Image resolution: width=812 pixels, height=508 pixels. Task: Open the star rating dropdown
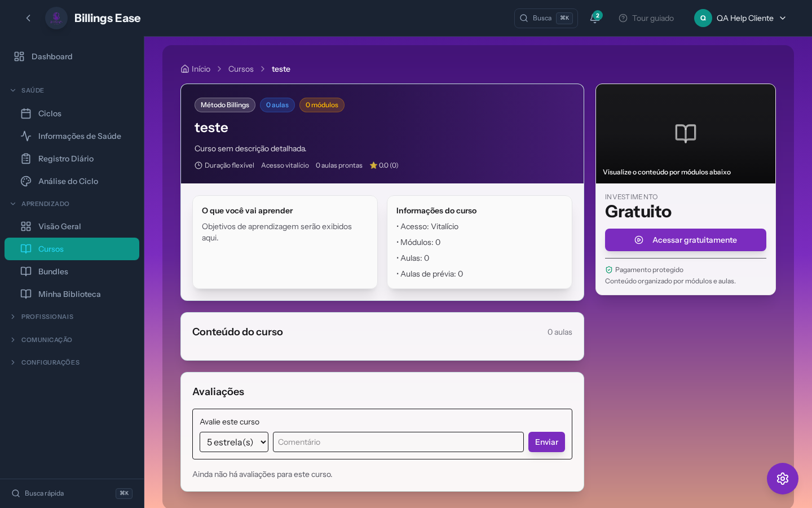234,442
